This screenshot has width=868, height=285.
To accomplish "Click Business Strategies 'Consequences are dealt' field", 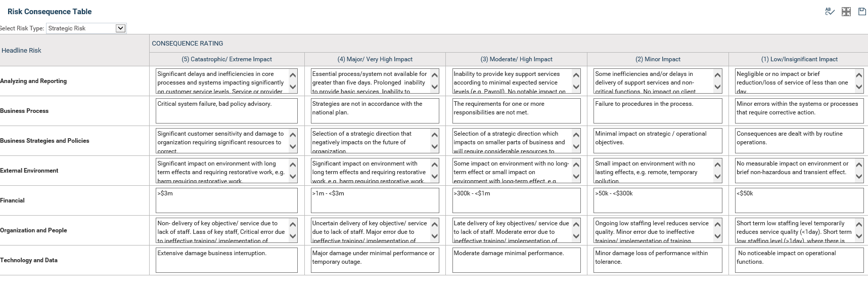I will click(799, 141).
